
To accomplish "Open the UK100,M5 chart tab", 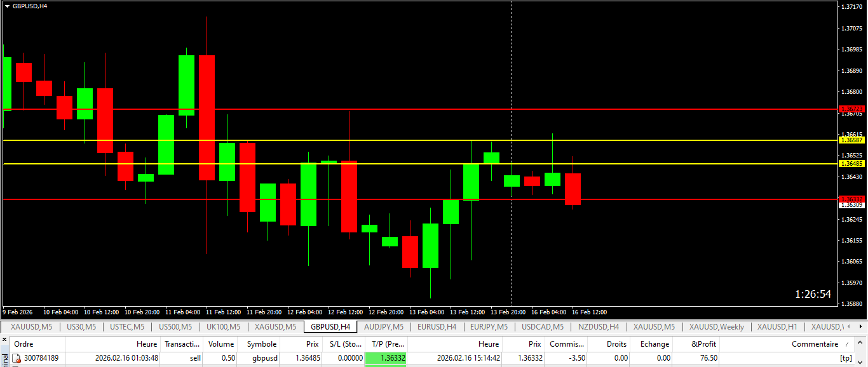I will point(223,327).
